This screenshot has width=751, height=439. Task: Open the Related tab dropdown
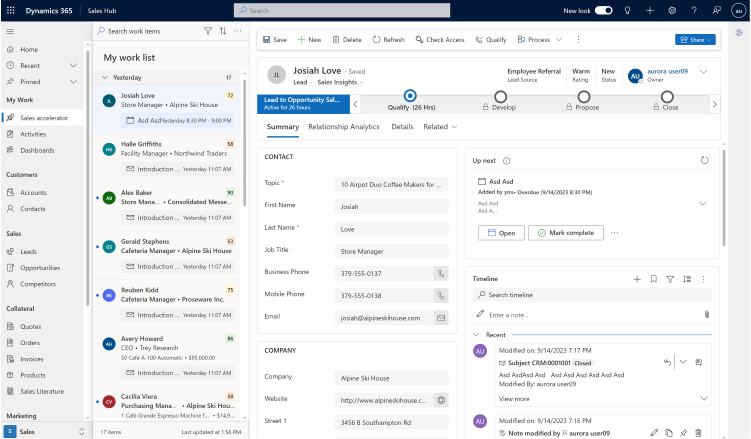[440, 127]
